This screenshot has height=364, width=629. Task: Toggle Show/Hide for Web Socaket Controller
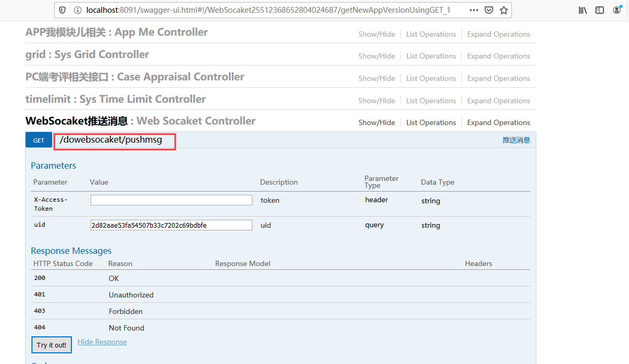tap(377, 122)
